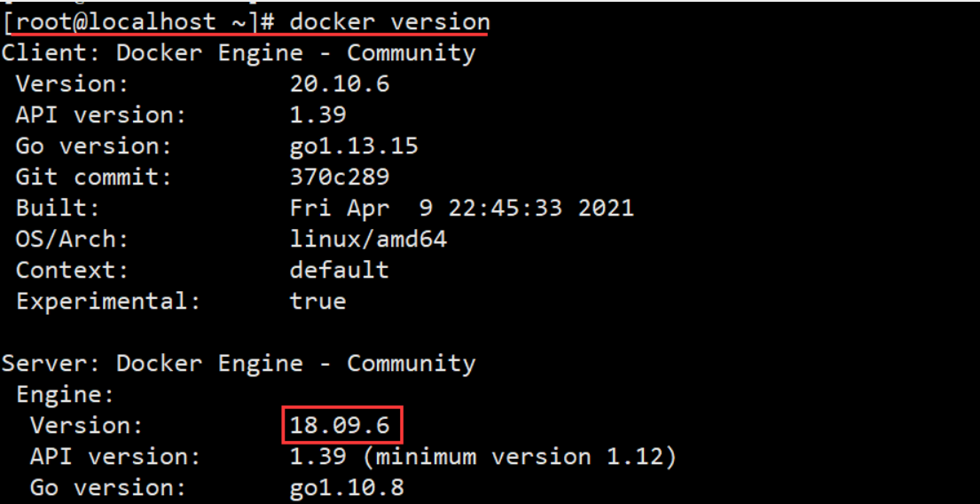Click the Experimental value true
The height and width of the screenshot is (504, 980).
(318, 302)
